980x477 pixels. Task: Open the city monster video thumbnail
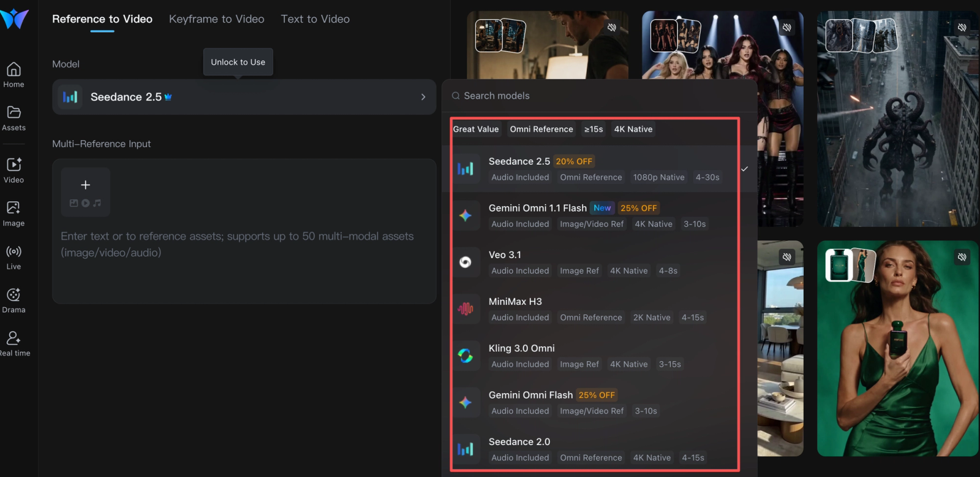(x=897, y=119)
